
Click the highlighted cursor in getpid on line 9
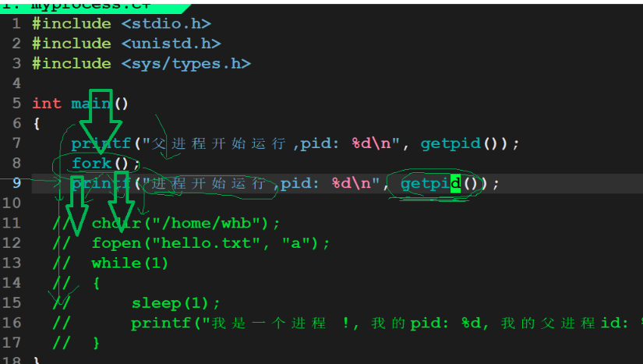point(455,183)
